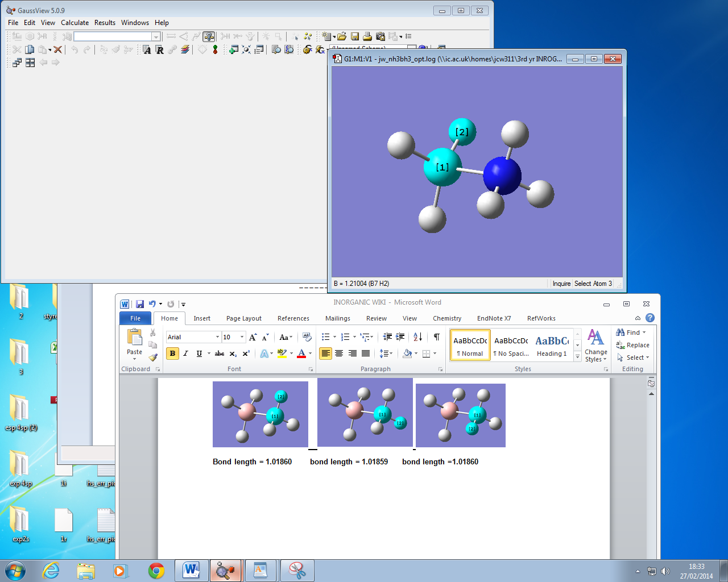Apply the Heading 1 style in Word
Screen dimensions: 728x582
coord(552,346)
